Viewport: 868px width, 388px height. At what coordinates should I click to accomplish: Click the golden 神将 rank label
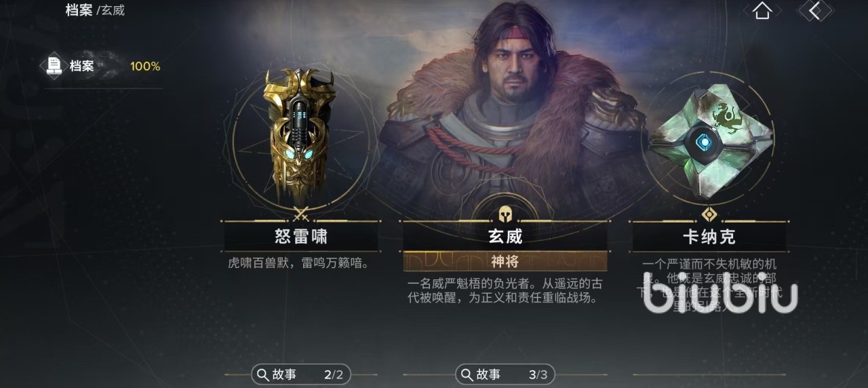pyautogui.click(x=505, y=261)
